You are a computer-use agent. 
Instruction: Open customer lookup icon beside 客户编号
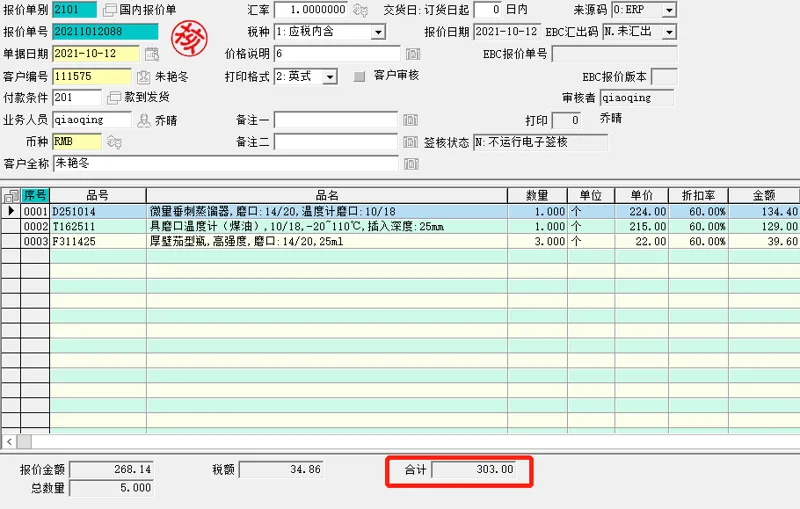click(143, 77)
